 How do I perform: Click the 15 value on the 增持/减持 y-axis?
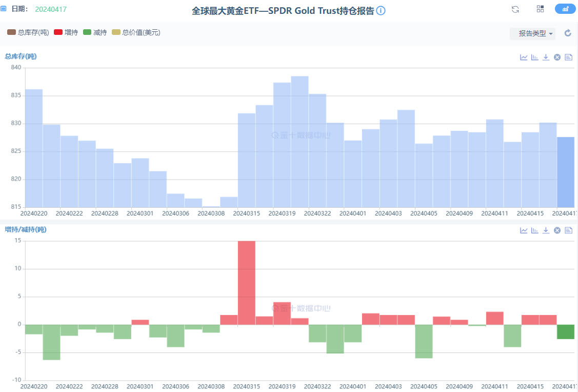click(x=17, y=241)
